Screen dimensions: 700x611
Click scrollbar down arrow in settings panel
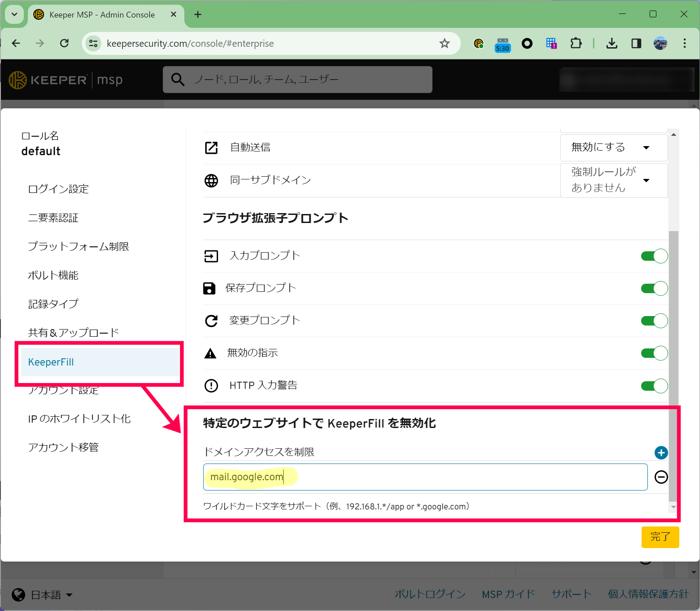(673, 507)
